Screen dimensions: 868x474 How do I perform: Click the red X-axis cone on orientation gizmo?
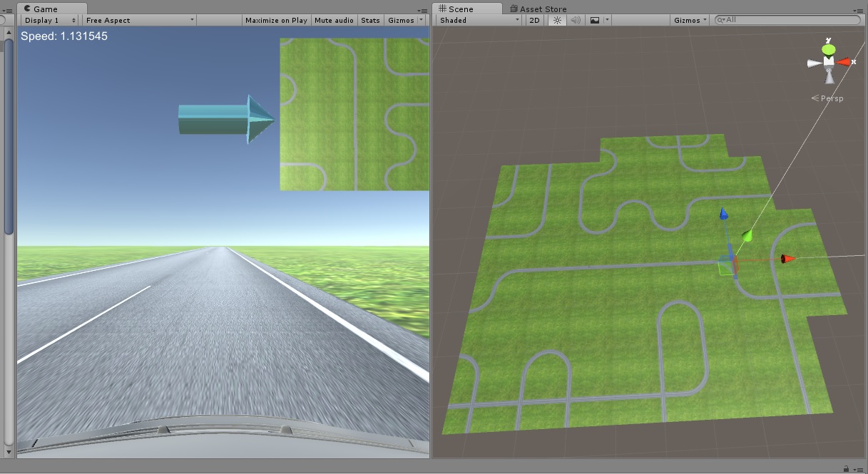(x=844, y=63)
